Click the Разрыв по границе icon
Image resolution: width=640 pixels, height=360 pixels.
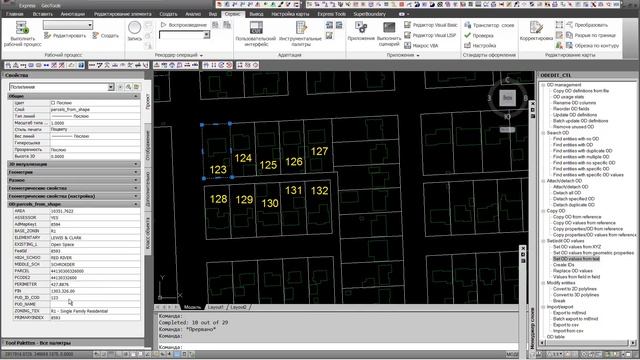point(569,35)
